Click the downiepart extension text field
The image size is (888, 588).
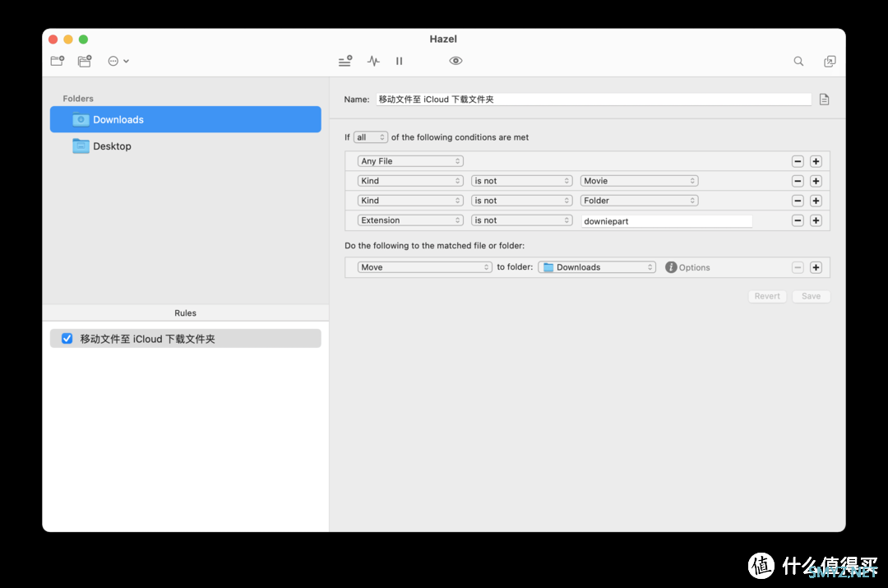pyautogui.click(x=667, y=221)
